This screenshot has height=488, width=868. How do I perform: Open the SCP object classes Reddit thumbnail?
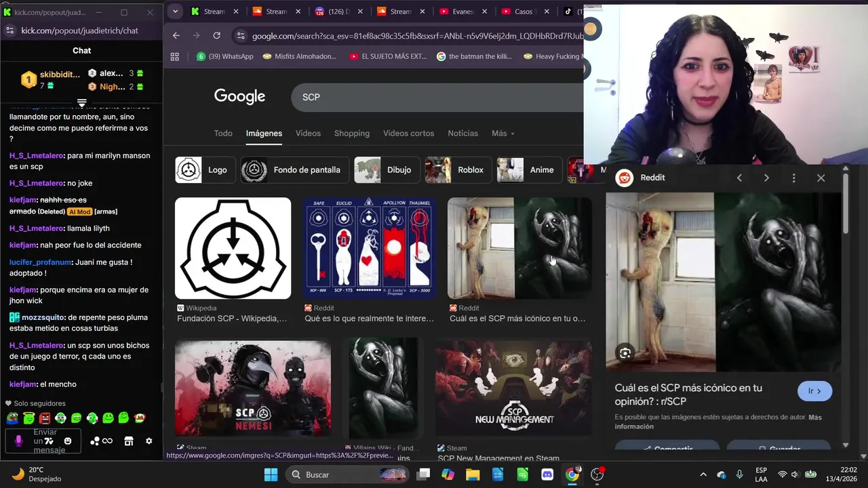369,248
